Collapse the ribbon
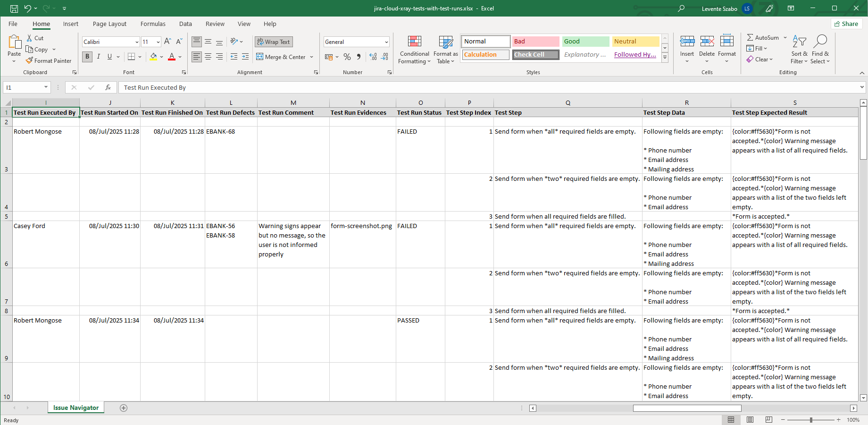868x425 pixels. 862,73
